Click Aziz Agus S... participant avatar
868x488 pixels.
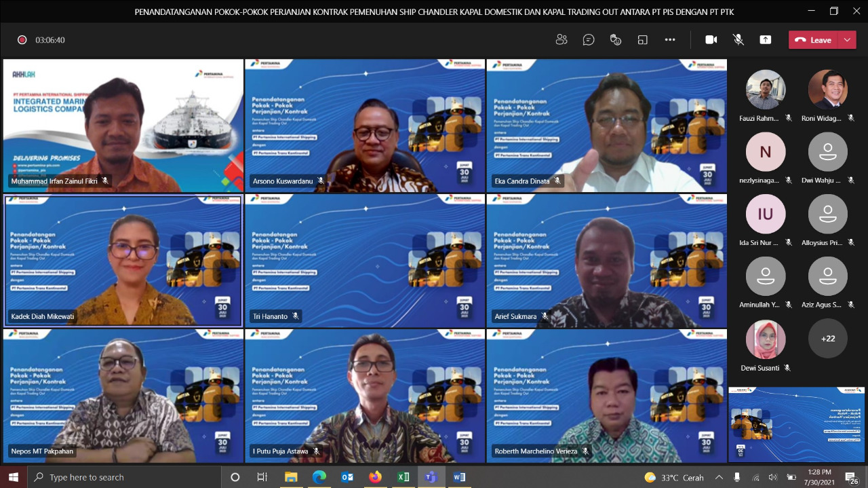tap(828, 277)
